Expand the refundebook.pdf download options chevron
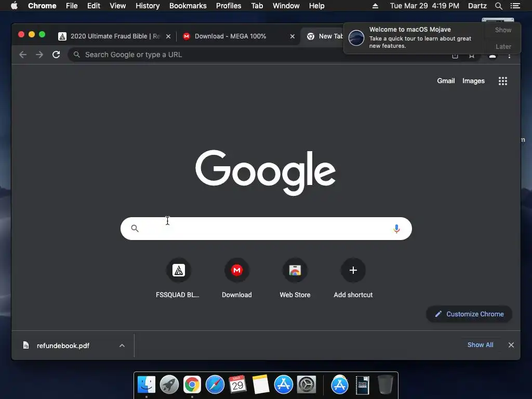 [x=122, y=345]
